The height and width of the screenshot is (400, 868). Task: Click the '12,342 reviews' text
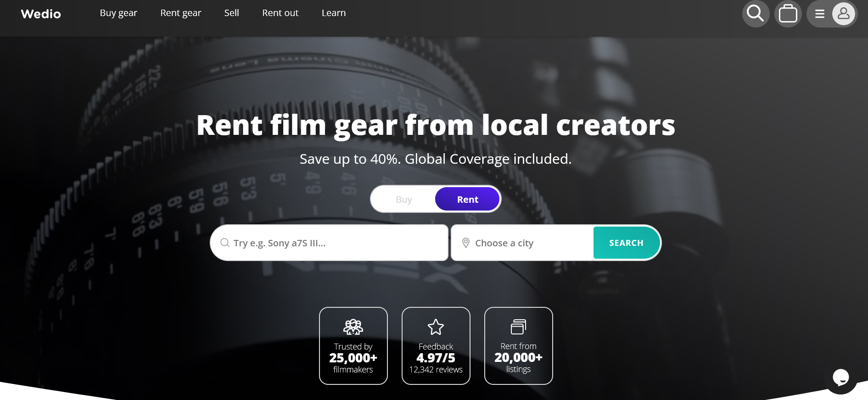point(436,369)
